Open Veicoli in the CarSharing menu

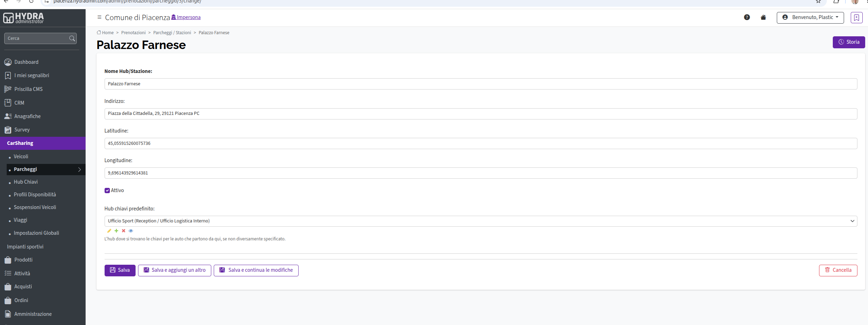21,157
